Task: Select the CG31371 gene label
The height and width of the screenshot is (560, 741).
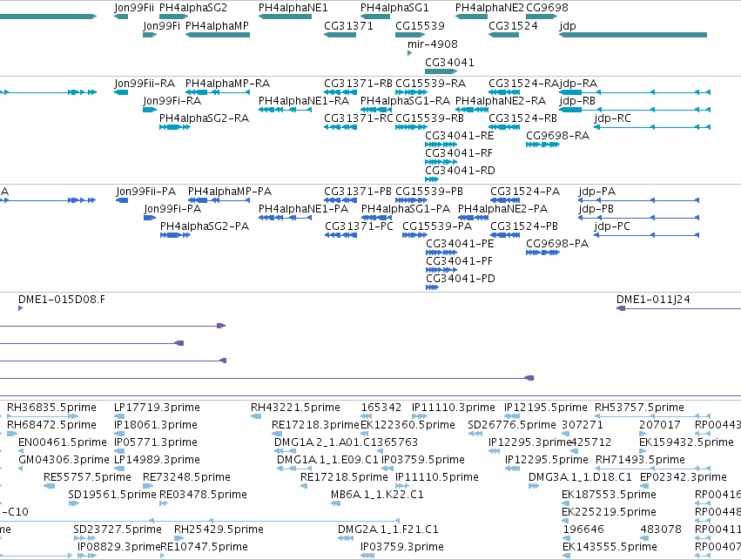Action: (x=349, y=26)
